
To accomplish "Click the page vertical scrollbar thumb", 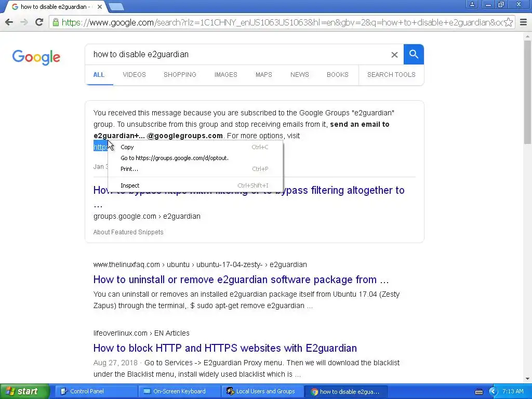I will 528,91.
